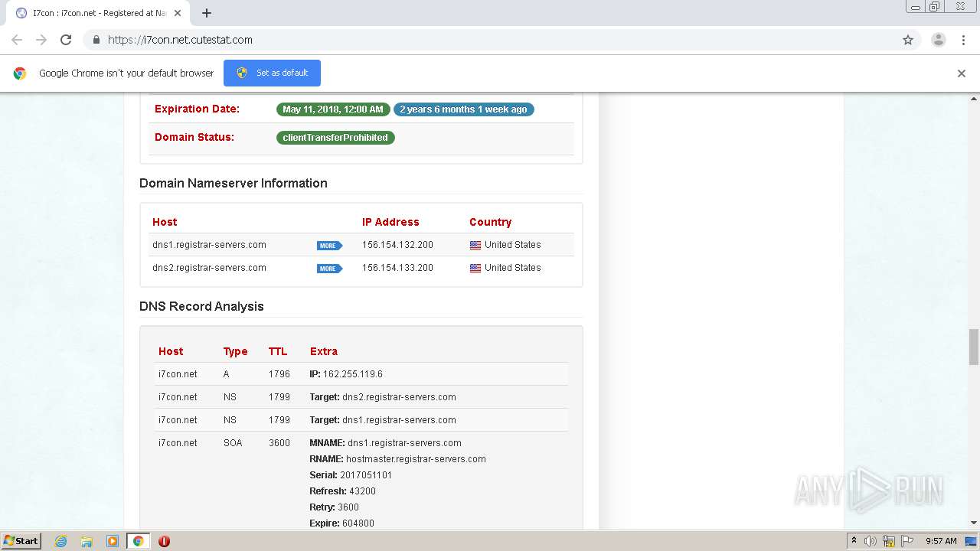Select IP address 156.154.132.200
The height and width of the screenshot is (551, 980).
click(397, 245)
